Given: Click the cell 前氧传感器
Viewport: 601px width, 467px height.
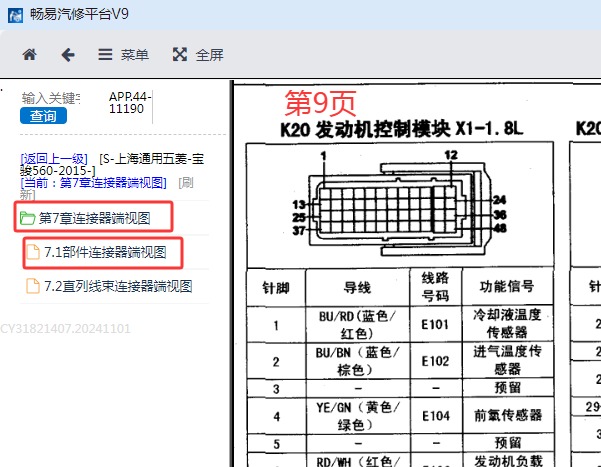Looking at the screenshot, I should [x=508, y=415].
